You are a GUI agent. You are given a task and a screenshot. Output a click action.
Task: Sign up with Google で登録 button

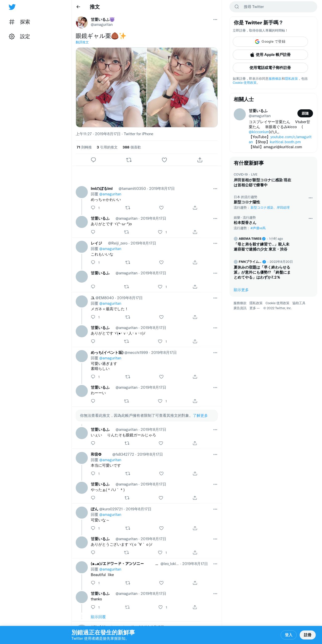270,42
